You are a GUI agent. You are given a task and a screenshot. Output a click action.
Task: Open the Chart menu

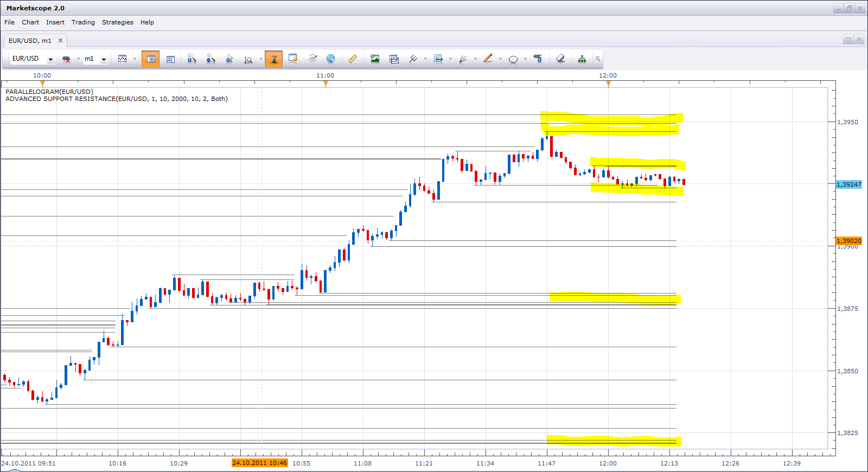point(30,22)
